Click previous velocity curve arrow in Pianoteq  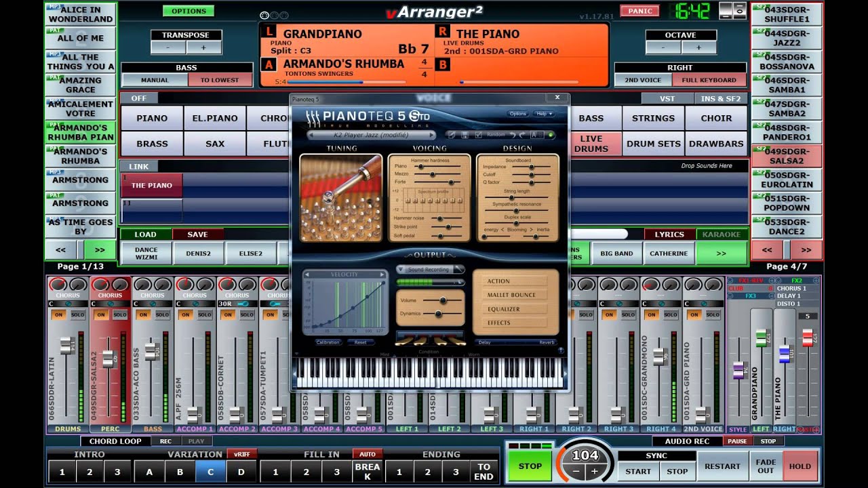tap(307, 274)
